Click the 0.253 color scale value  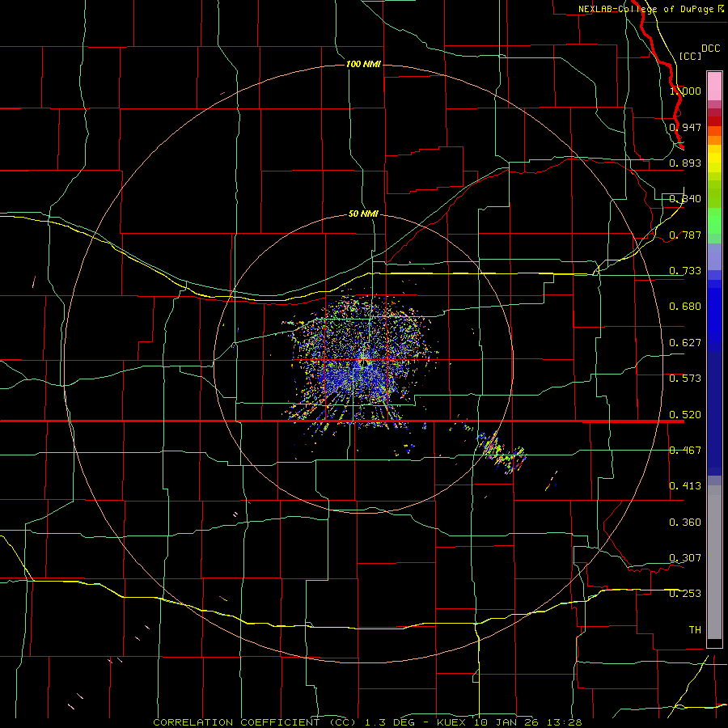[x=685, y=594]
